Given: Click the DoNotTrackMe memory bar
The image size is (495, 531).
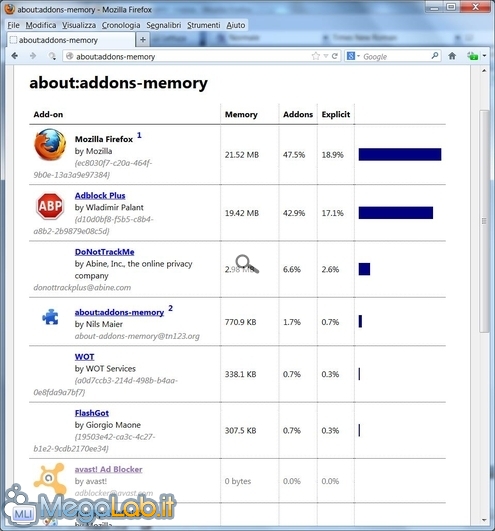Looking at the screenshot, I should point(364,269).
